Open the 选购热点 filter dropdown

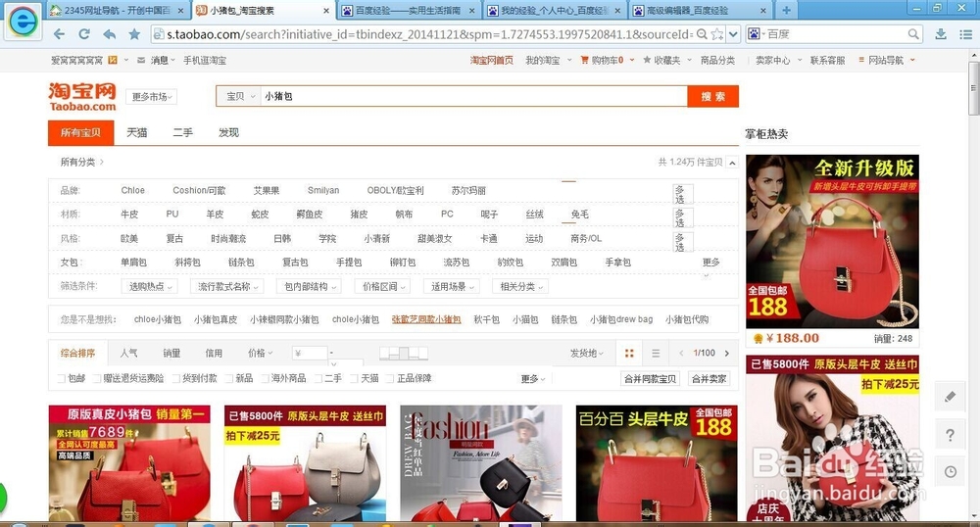pos(150,286)
